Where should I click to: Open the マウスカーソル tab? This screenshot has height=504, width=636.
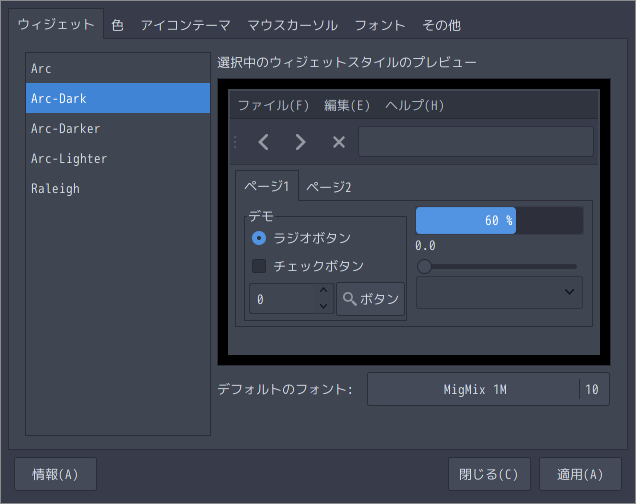tap(292, 25)
